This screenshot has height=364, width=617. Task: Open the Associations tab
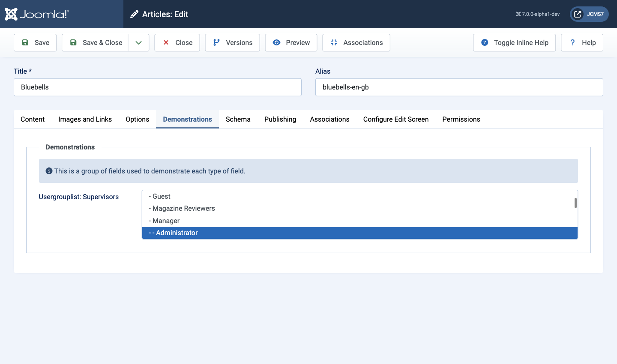click(329, 119)
